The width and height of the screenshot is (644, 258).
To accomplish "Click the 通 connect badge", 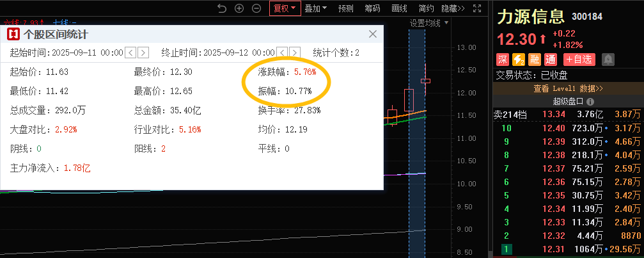I will click(551, 60).
